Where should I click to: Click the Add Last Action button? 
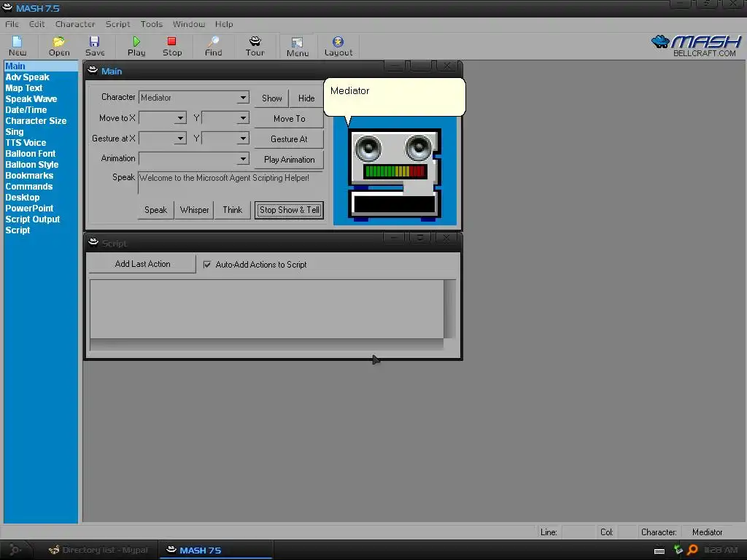click(x=142, y=264)
